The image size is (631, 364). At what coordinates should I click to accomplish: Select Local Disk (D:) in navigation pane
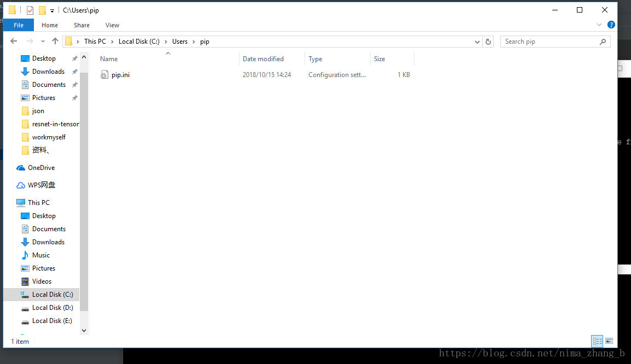click(52, 308)
